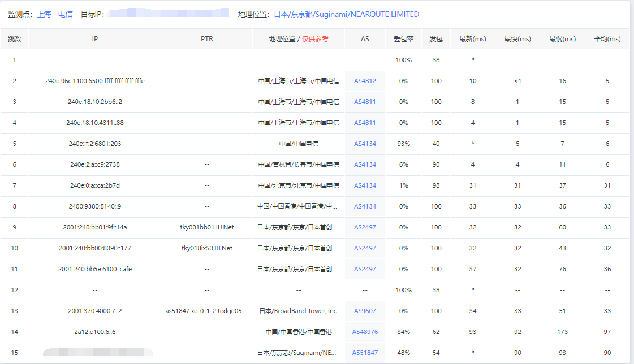Click the PTR column header

pyautogui.click(x=206, y=39)
